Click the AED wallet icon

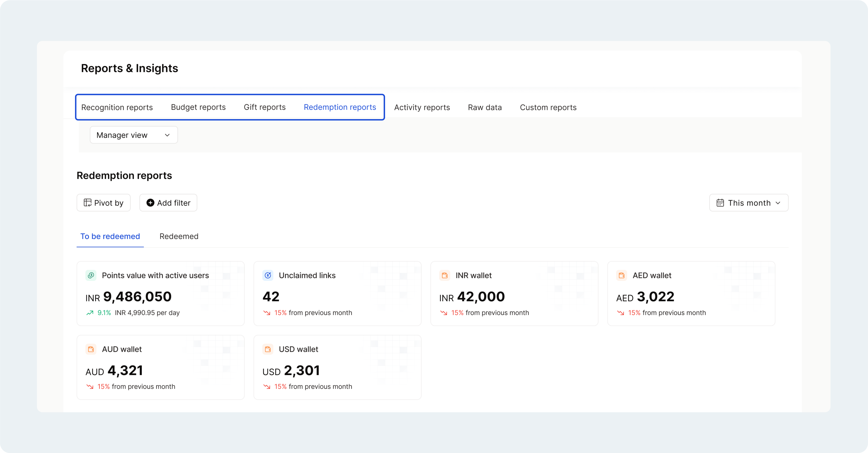pyautogui.click(x=622, y=275)
